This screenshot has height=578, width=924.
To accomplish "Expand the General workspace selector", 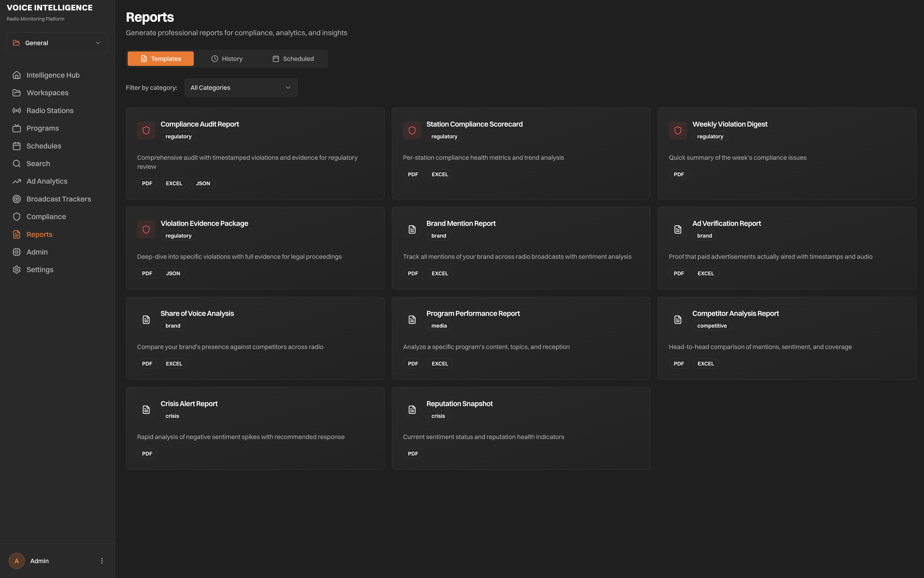I will pyautogui.click(x=57, y=43).
